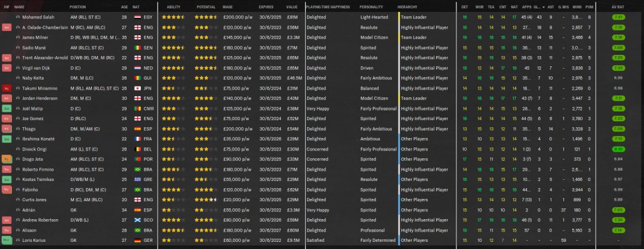Click the Egypt flag in Mohamed Salah's row
Image resolution: width=644 pixels, height=249 pixels.
[137, 17]
